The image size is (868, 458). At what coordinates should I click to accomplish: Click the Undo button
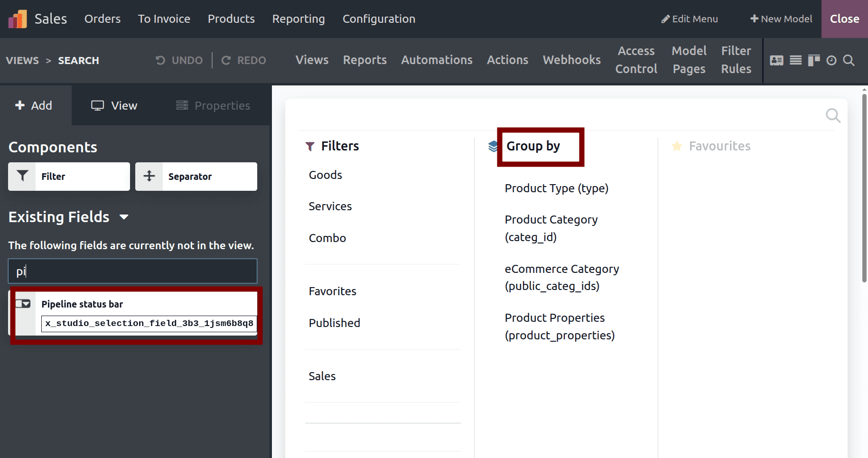point(179,60)
